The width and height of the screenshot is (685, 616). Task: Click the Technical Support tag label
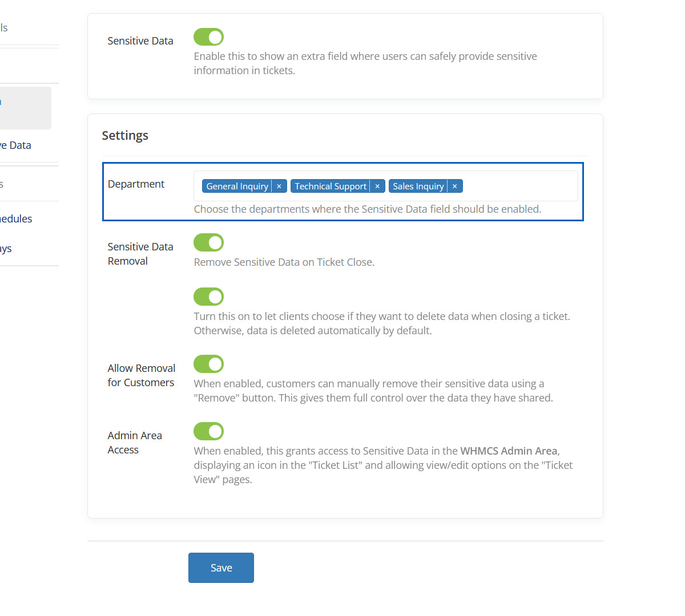(331, 187)
